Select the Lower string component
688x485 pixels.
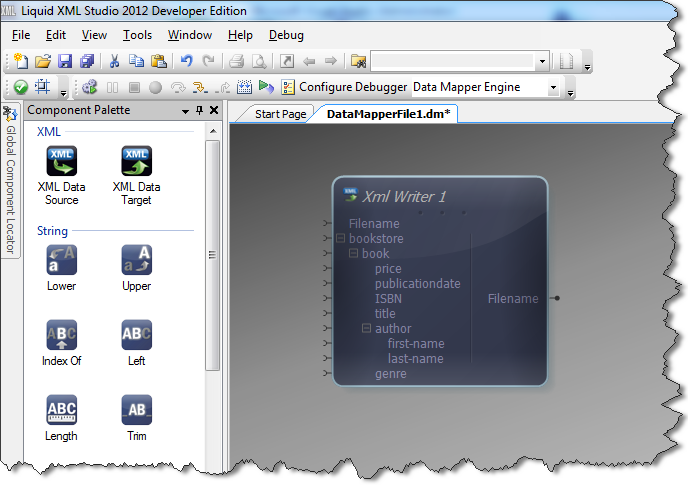click(x=61, y=268)
